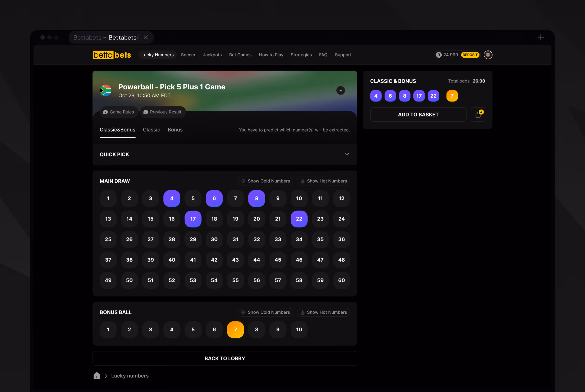Open the basket icon with badge 4
The image size is (585, 392).
[478, 115]
